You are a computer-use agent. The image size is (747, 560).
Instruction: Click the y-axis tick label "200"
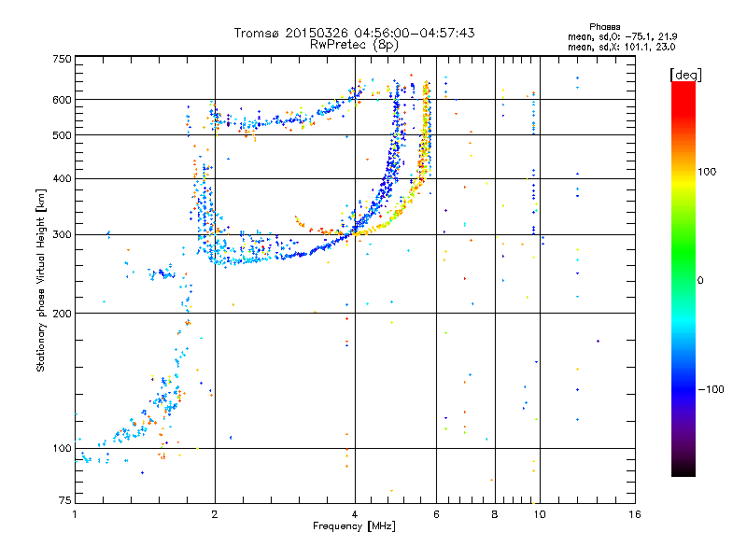(x=62, y=314)
